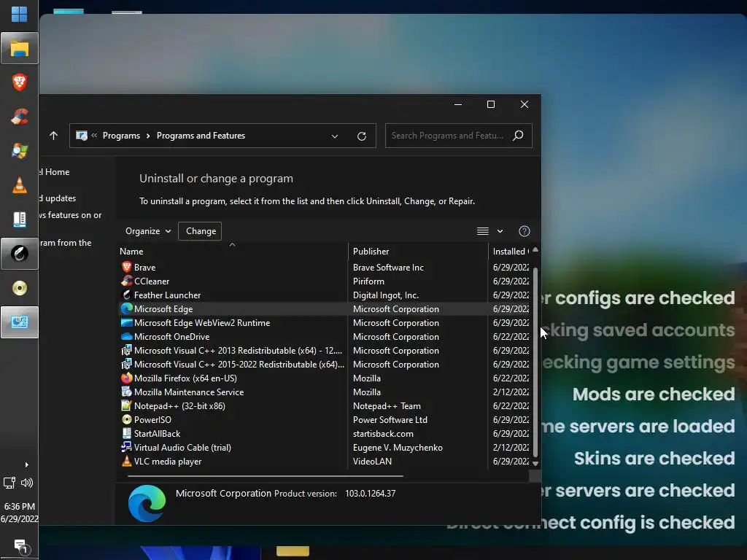Click the horizontal scrollbar under the list
Screen dimensions: 747x560
(266, 475)
